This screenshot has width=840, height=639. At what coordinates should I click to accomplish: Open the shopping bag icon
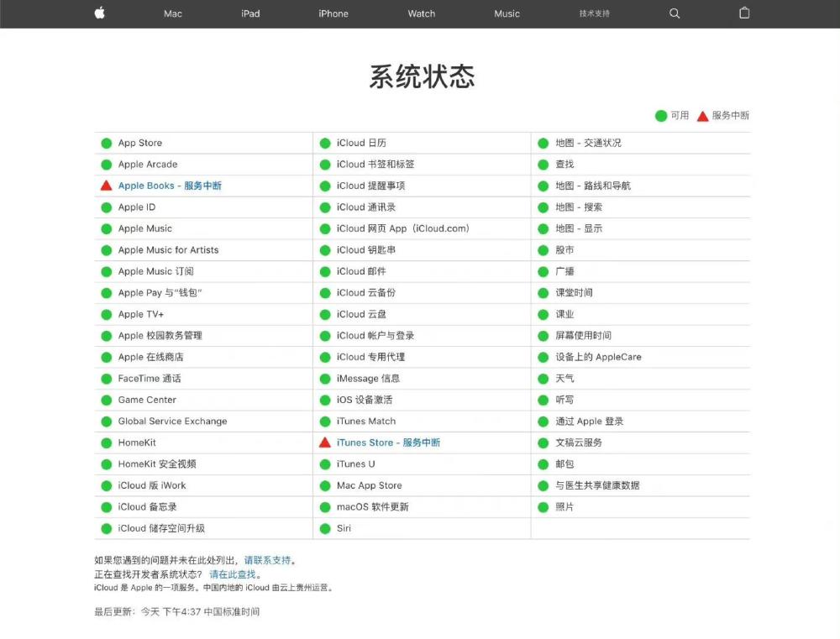[x=744, y=13]
